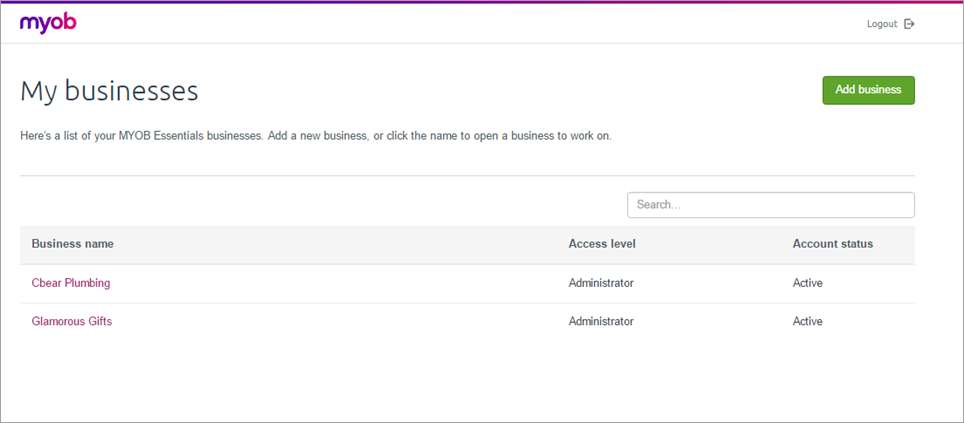The image size is (964, 423).
Task: Click Active status for Cbear Plumbing
Action: pyautogui.click(x=807, y=283)
